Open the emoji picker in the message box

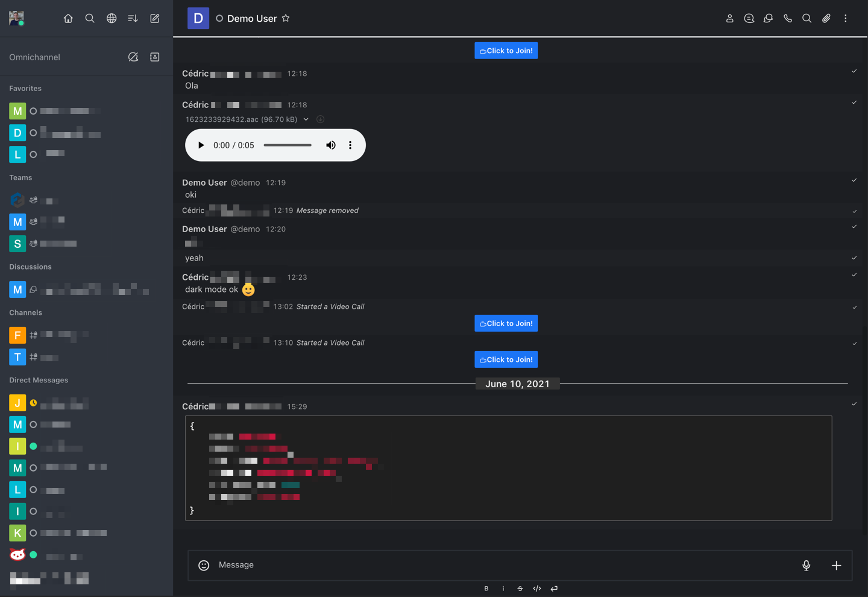click(203, 565)
